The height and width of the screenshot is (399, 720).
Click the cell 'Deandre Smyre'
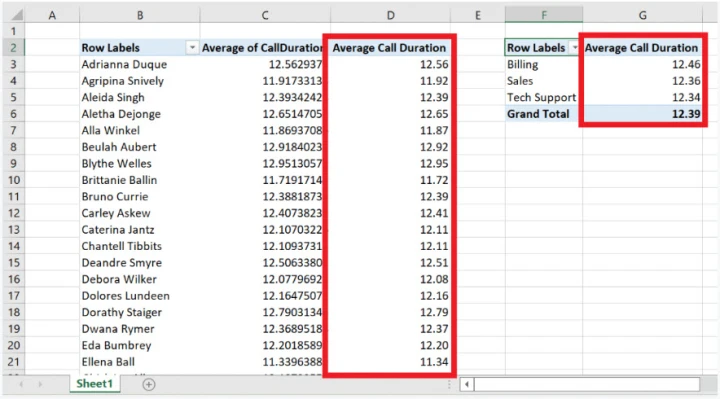pyautogui.click(x=140, y=263)
